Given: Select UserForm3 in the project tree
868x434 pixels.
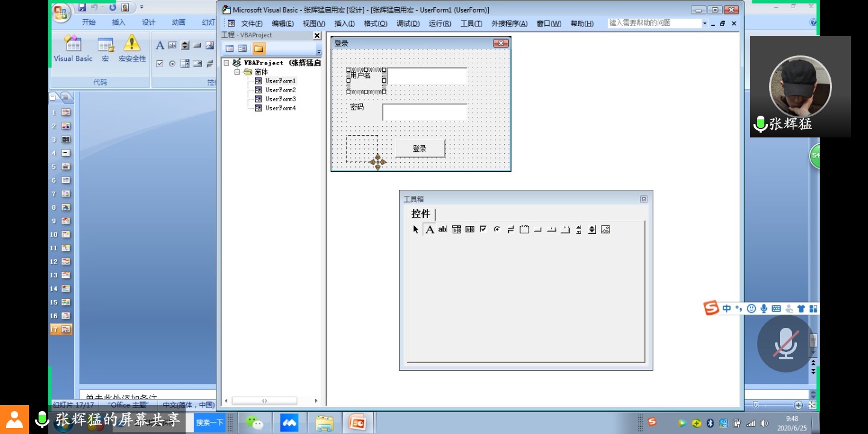Looking at the screenshot, I should (x=280, y=99).
